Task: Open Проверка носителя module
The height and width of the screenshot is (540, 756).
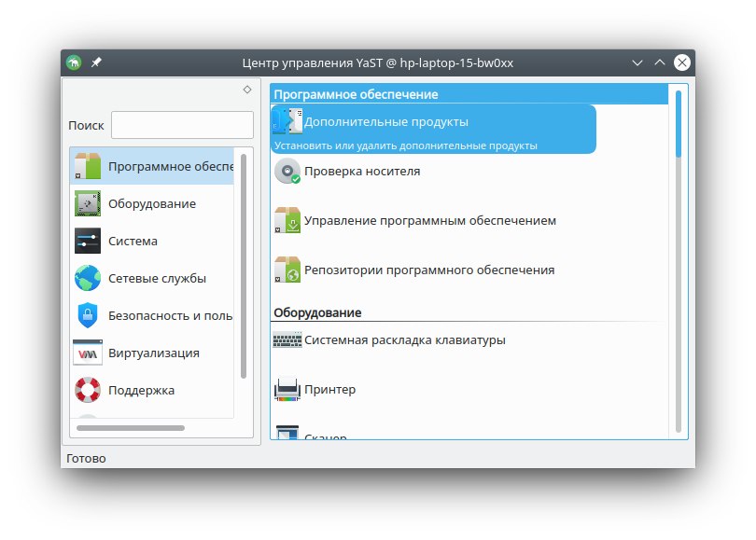Action: coord(362,172)
